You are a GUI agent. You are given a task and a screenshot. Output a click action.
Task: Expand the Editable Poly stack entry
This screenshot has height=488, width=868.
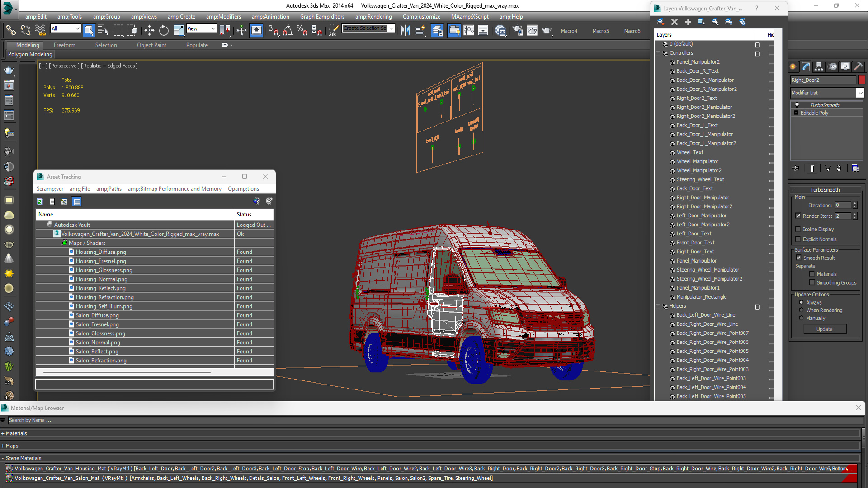coord(796,113)
